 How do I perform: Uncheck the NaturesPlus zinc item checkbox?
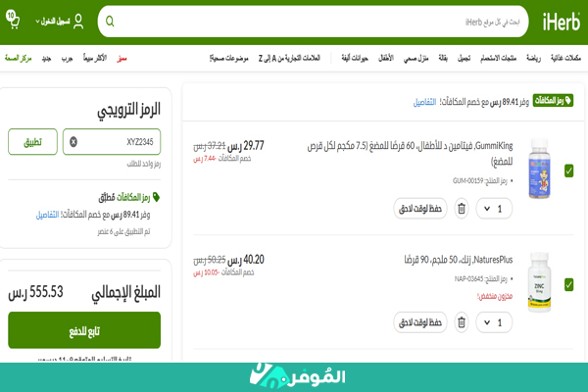click(x=568, y=285)
